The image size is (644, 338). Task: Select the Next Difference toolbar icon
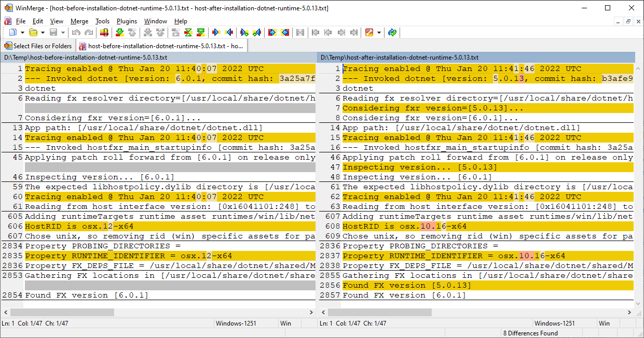click(119, 32)
